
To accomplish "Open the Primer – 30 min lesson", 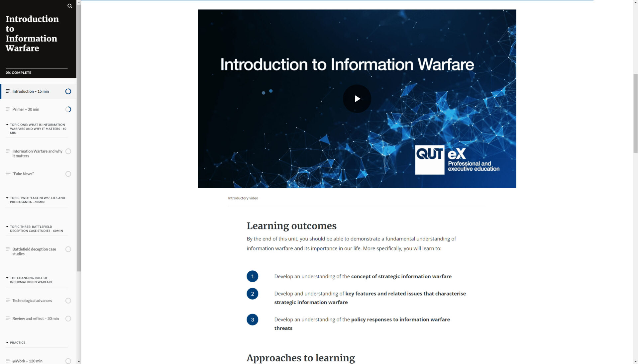I will pyautogui.click(x=26, y=109).
